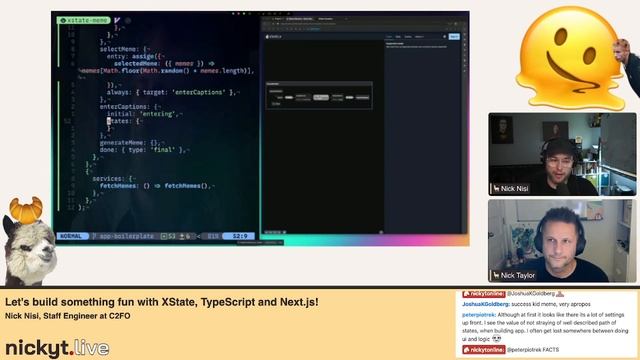Click the Nick Taylor webcam feed
The image size is (640, 360).
click(x=562, y=241)
